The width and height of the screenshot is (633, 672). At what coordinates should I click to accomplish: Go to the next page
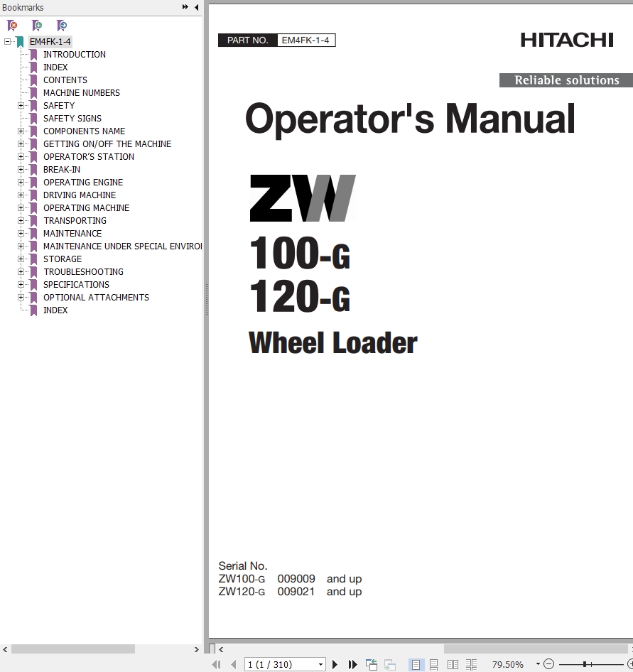[x=335, y=664]
